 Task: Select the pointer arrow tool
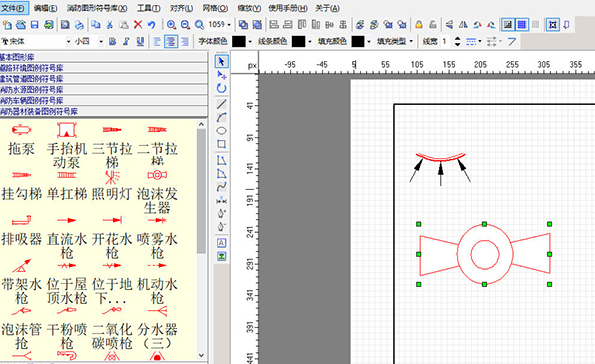click(222, 61)
